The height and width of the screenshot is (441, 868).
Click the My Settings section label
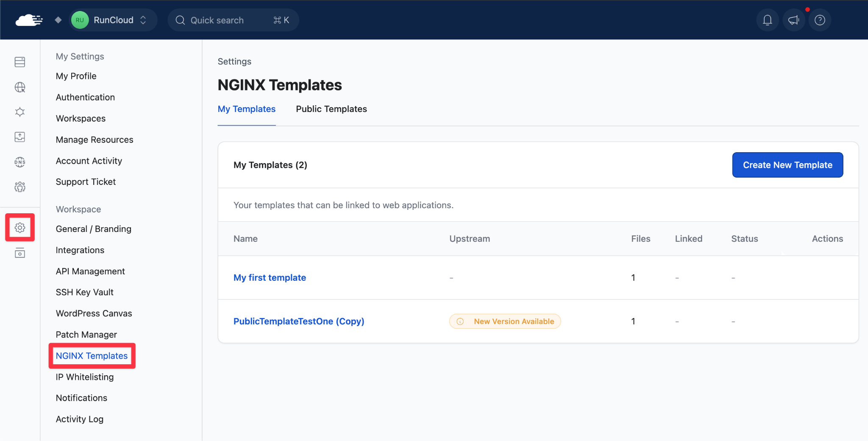[80, 56]
